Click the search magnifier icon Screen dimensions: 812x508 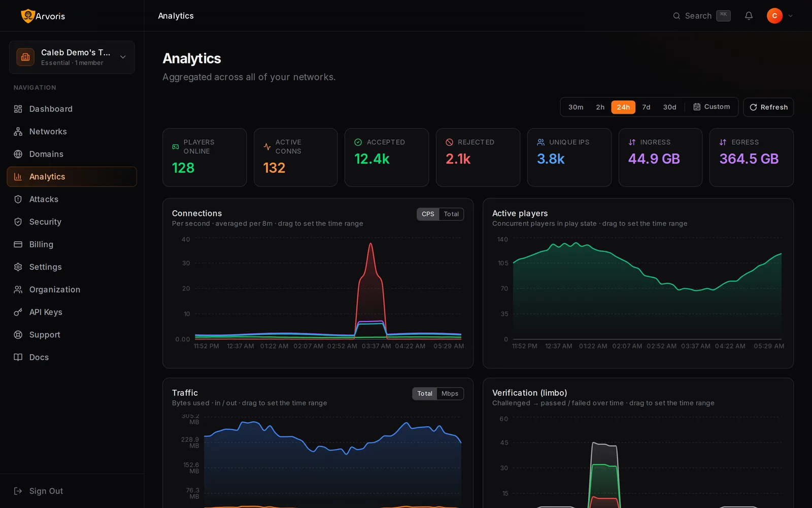(x=676, y=16)
